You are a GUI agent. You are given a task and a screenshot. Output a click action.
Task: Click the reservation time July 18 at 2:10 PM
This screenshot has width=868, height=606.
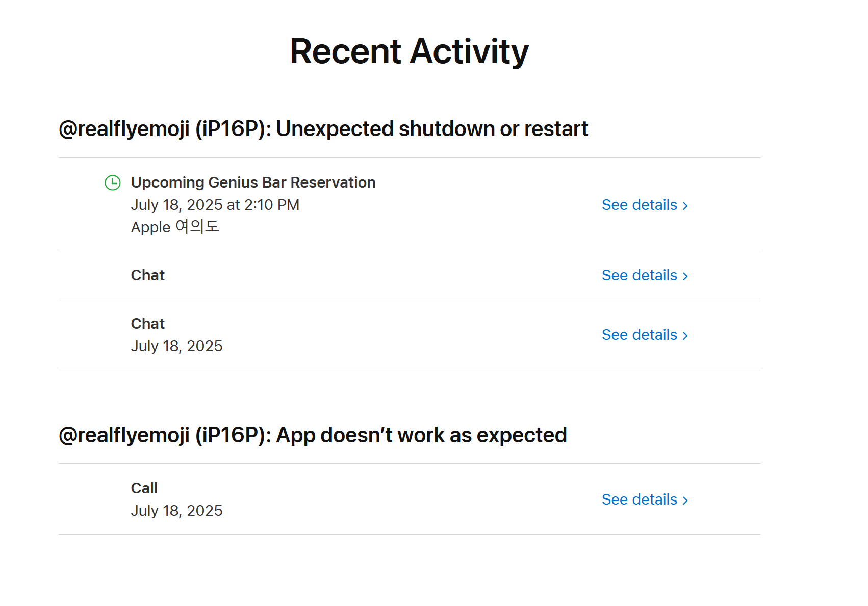pos(215,205)
